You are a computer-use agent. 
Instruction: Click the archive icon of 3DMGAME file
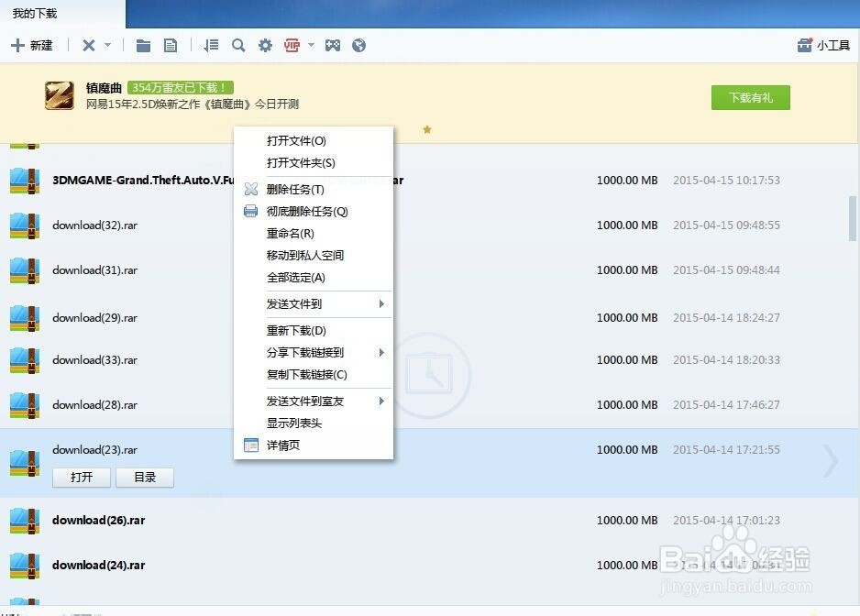point(25,181)
